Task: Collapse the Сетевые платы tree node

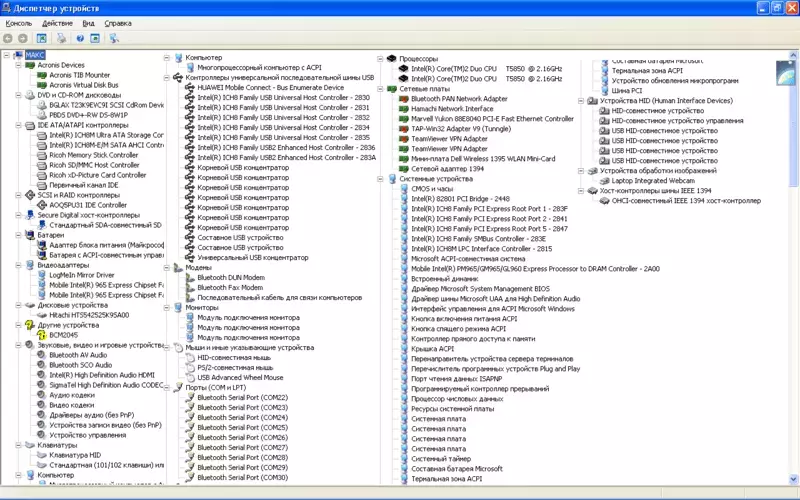Action: click(x=380, y=89)
